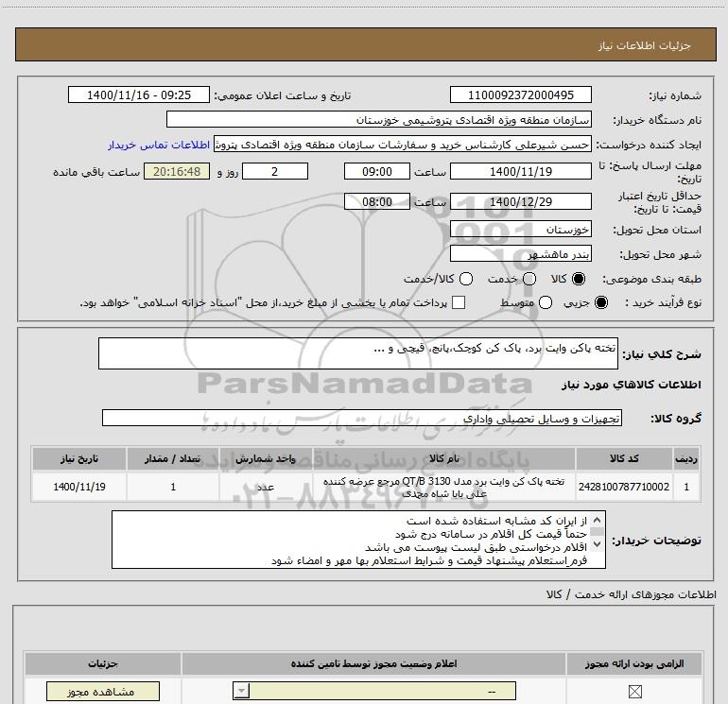Click the days remaining field showing 2
This screenshot has width=728, height=704.
pyautogui.click(x=275, y=171)
